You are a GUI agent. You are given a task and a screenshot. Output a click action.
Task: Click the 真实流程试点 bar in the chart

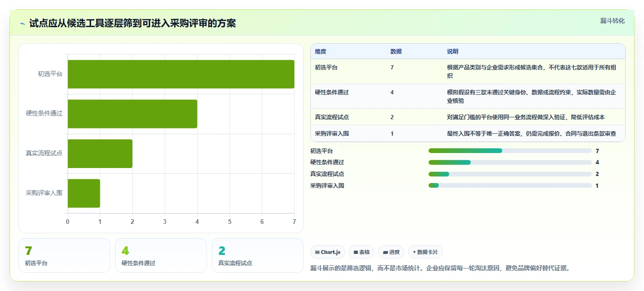click(100, 153)
